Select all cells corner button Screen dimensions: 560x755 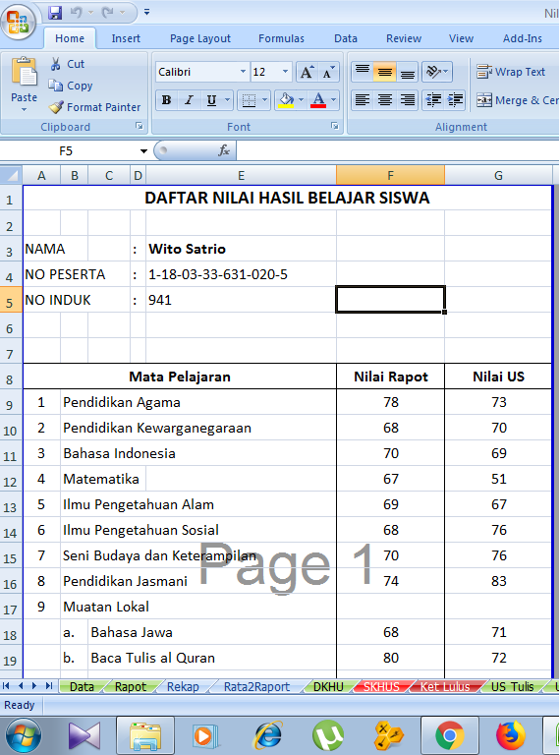11,175
